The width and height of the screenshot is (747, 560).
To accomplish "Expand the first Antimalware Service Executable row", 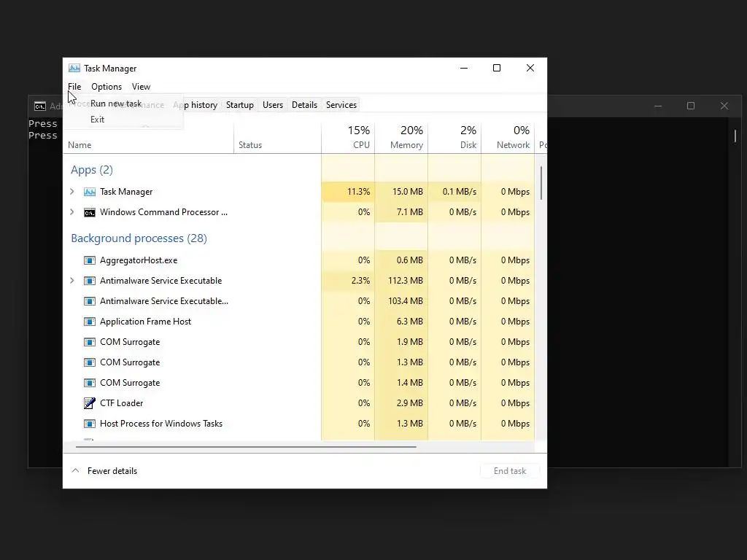I will click(x=72, y=281).
